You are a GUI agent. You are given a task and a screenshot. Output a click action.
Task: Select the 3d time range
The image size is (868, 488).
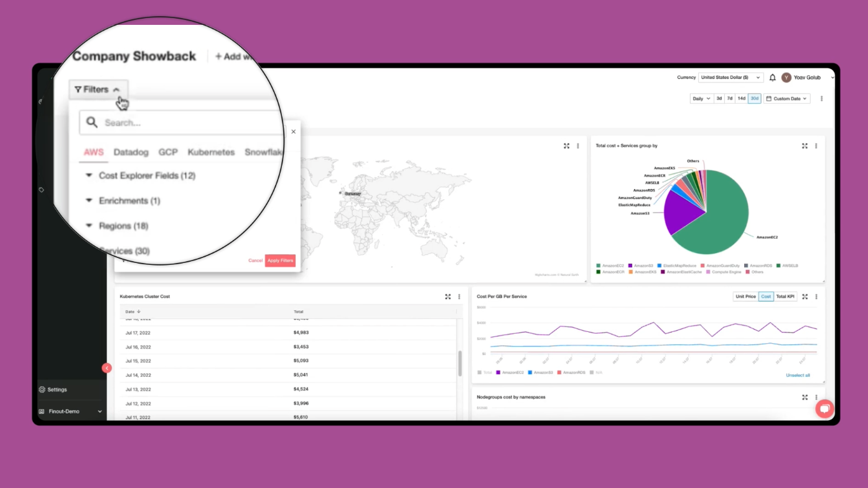click(x=719, y=99)
